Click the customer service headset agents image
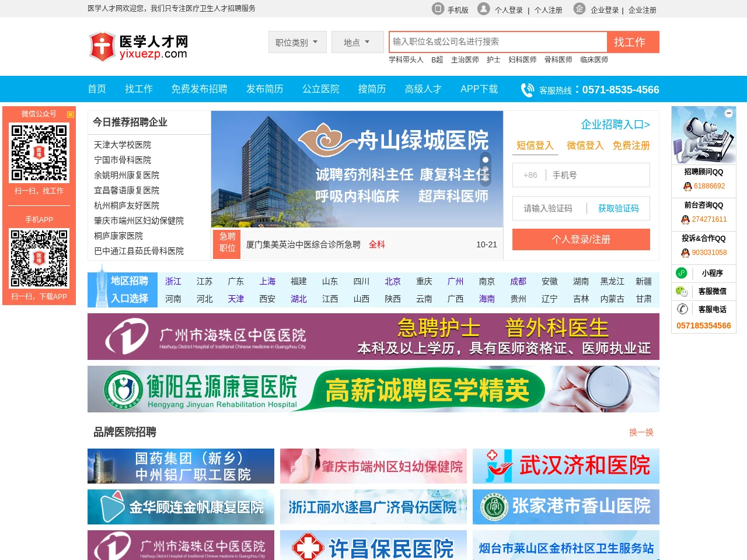Screen dimensions: 747x560 704,136
